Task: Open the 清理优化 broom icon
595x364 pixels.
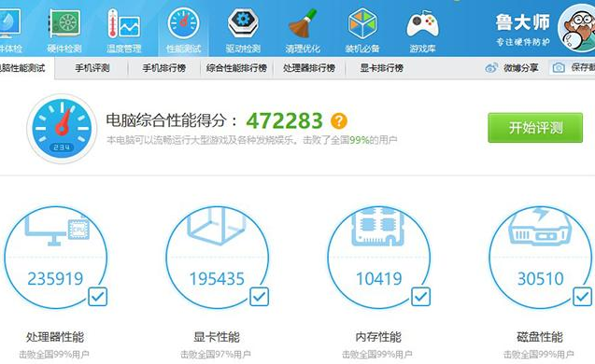Action: 303,23
